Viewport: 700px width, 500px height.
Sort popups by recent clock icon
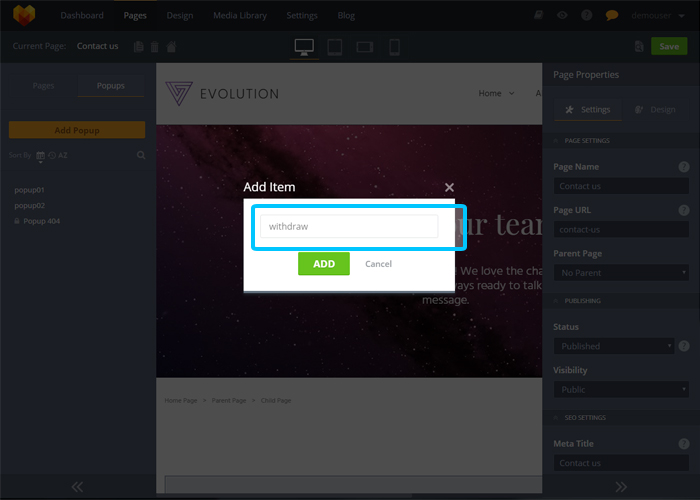coord(52,155)
